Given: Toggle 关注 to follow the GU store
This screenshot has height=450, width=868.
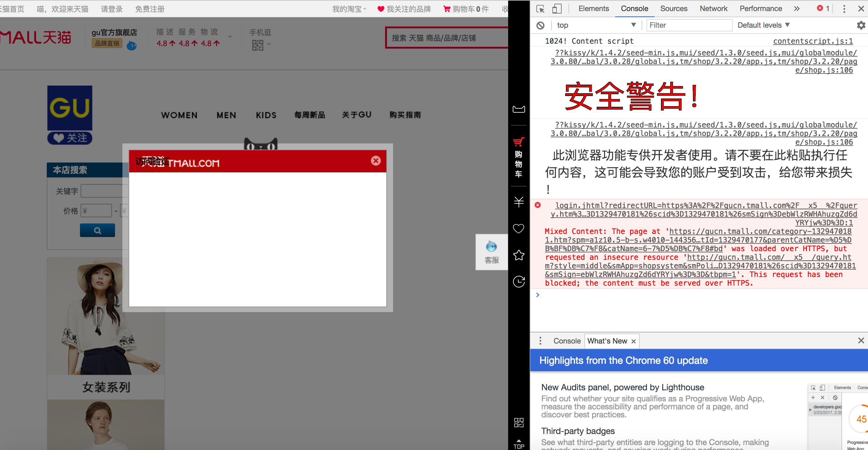Looking at the screenshot, I should [70, 138].
